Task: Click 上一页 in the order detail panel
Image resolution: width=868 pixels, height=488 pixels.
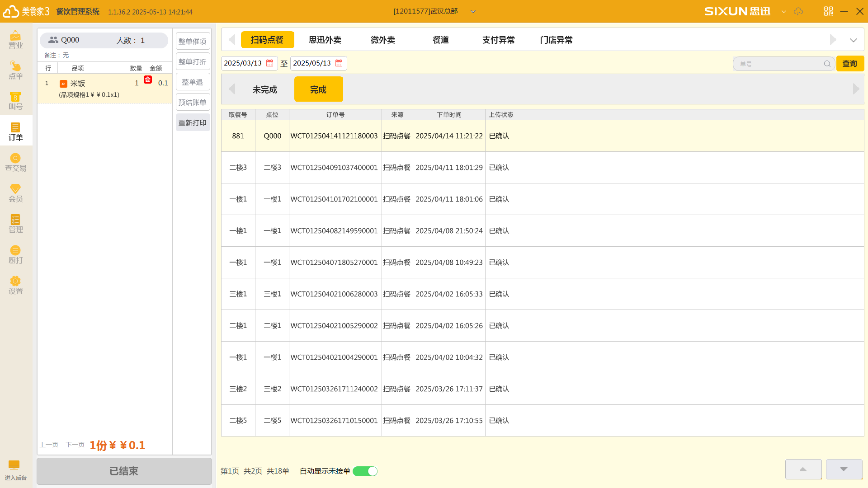Action: point(49,445)
